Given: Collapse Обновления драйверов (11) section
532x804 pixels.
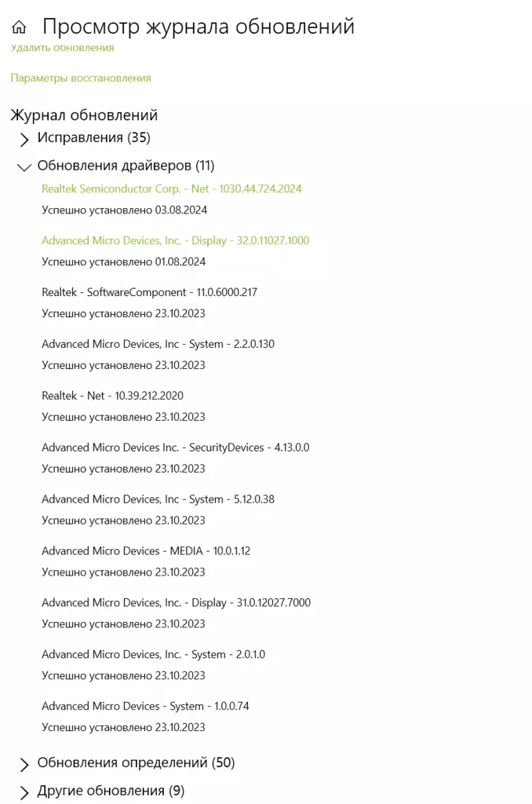Looking at the screenshot, I should tap(116, 166).
